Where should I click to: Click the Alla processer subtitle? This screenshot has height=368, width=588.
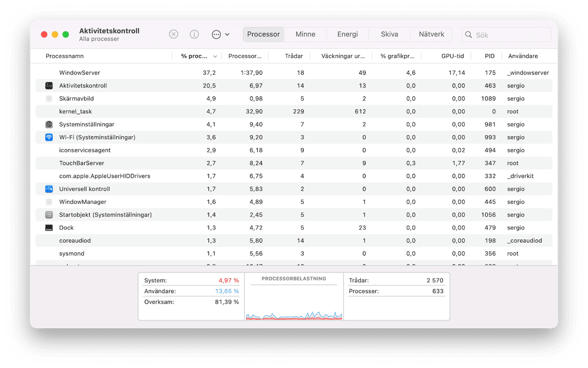click(x=99, y=39)
